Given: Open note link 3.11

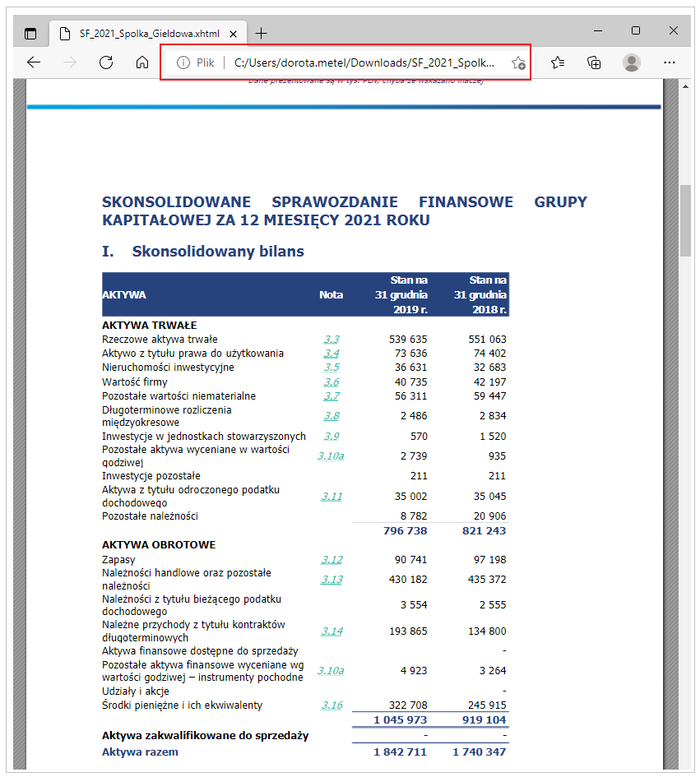Looking at the screenshot, I should [x=331, y=496].
